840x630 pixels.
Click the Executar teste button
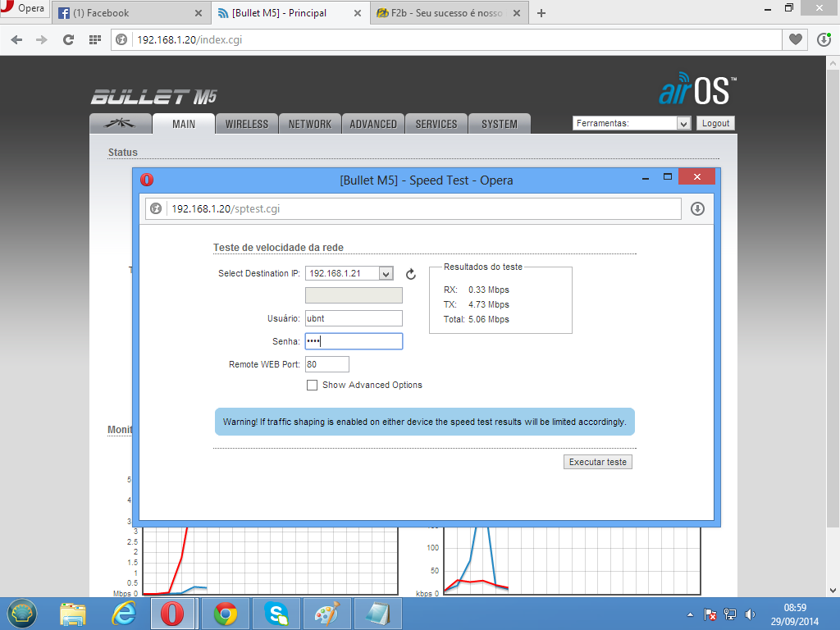click(598, 462)
